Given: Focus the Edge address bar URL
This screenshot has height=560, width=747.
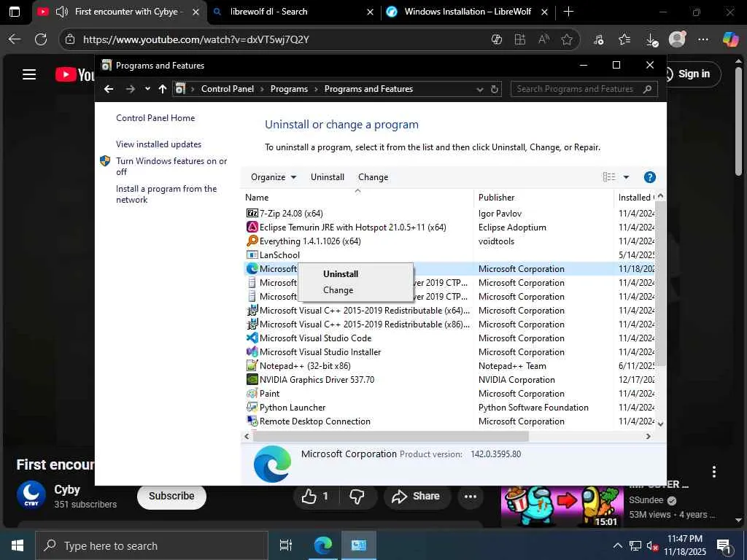Looking at the screenshot, I should click(x=196, y=39).
